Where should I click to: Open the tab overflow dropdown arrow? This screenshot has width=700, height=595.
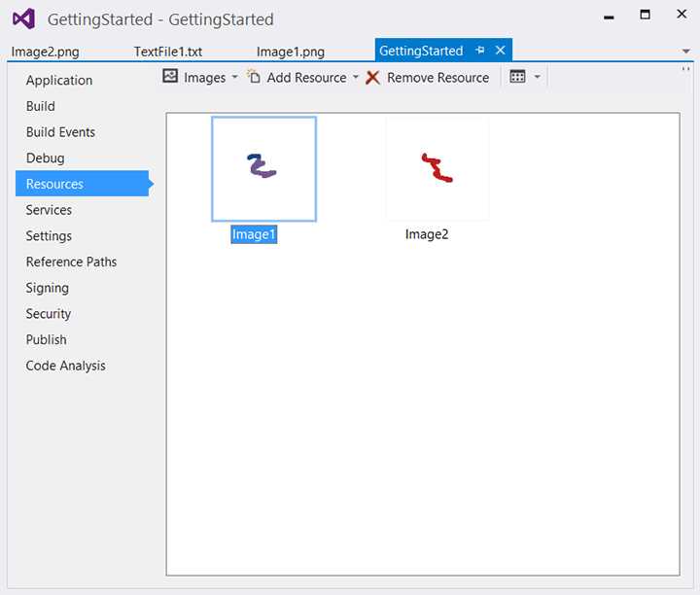tap(685, 52)
